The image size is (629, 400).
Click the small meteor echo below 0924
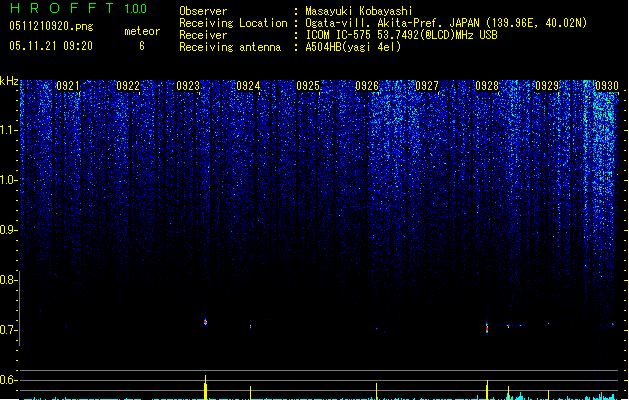251,326
